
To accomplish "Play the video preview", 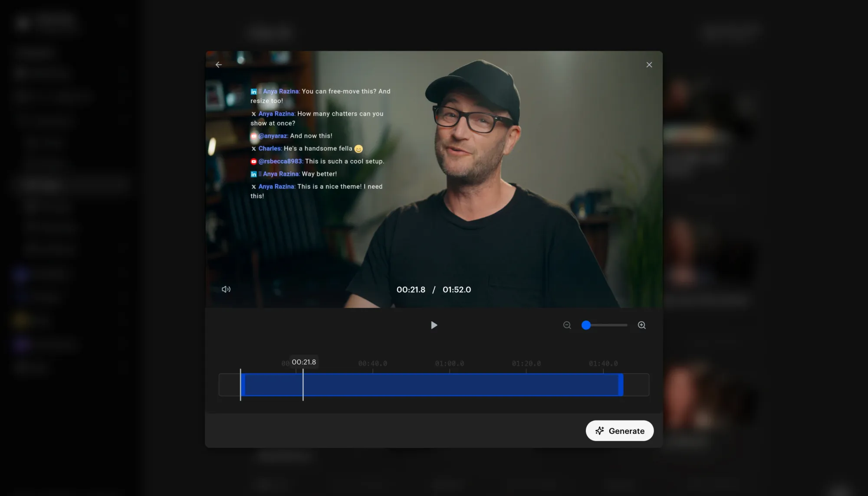I will pyautogui.click(x=434, y=325).
